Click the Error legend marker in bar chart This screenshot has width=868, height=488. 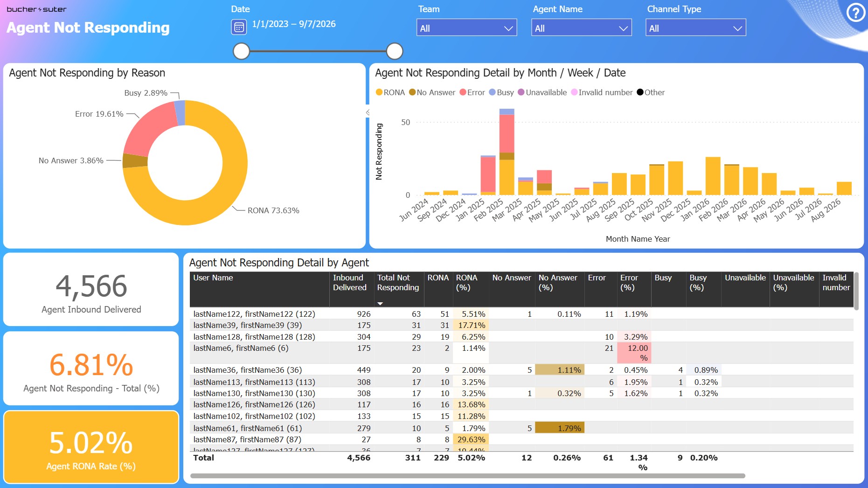[463, 92]
